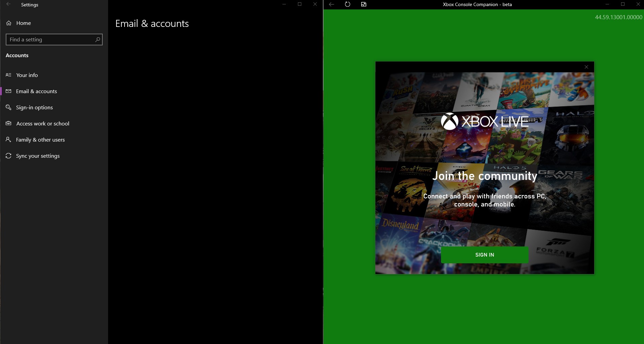Open Sign-in options
Image resolution: width=644 pixels, height=344 pixels.
click(x=54, y=107)
